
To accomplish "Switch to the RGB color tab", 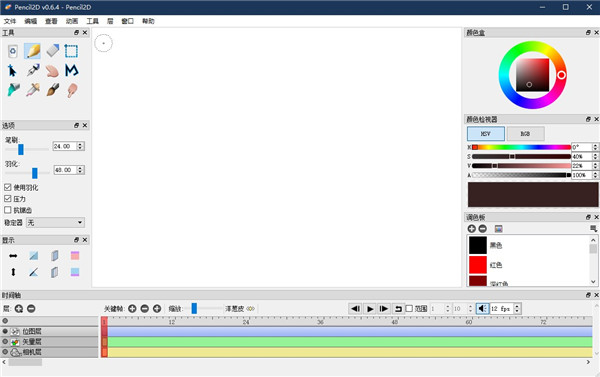I will tap(525, 134).
